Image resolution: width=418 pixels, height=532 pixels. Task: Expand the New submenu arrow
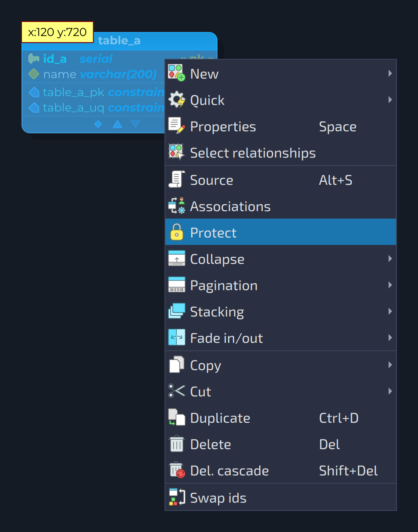(x=390, y=73)
